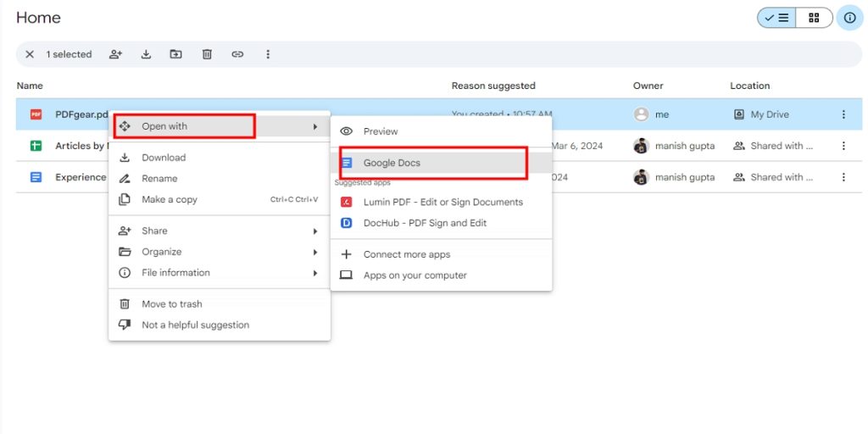This screenshot has height=434, width=868.
Task: Click the Move to folder toolbar icon
Action: click(x=175, y=54)
